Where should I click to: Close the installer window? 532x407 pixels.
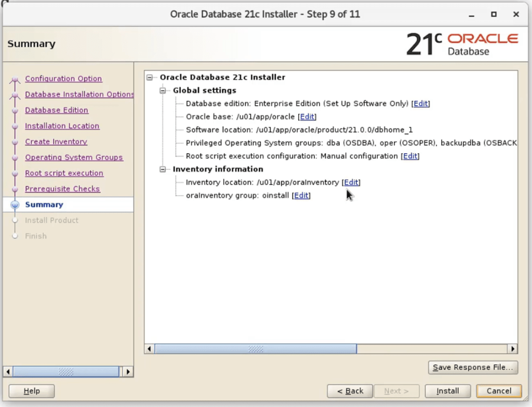pyautogui.click(x=516, y=14)
